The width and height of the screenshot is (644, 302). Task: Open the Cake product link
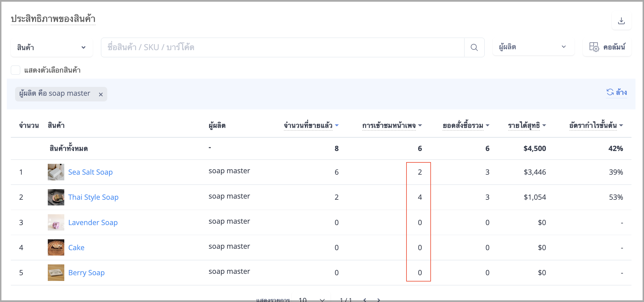point(76,248)
